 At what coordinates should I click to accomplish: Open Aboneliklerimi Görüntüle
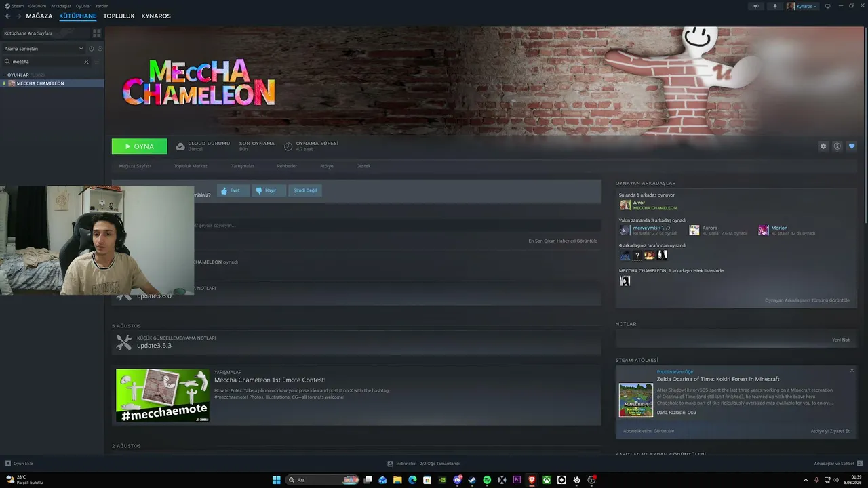click(x=648, y=431)
